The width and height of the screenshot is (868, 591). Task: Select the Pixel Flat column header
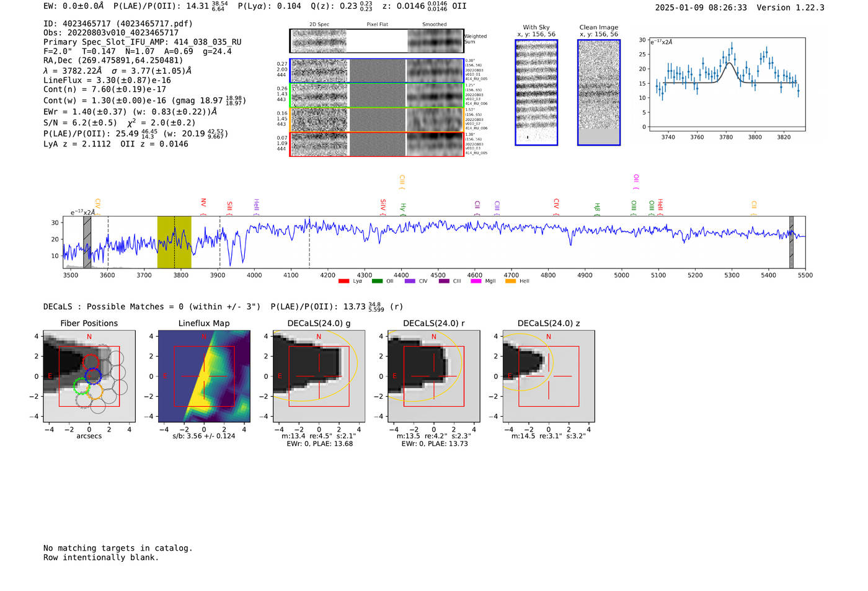(x=377, y=25)
